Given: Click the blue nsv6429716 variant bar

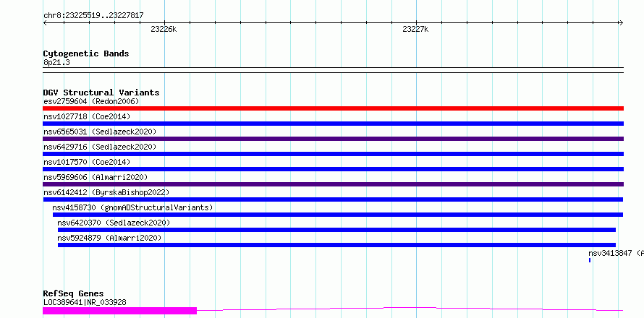Looking at the screenshot, I should 333,154.
